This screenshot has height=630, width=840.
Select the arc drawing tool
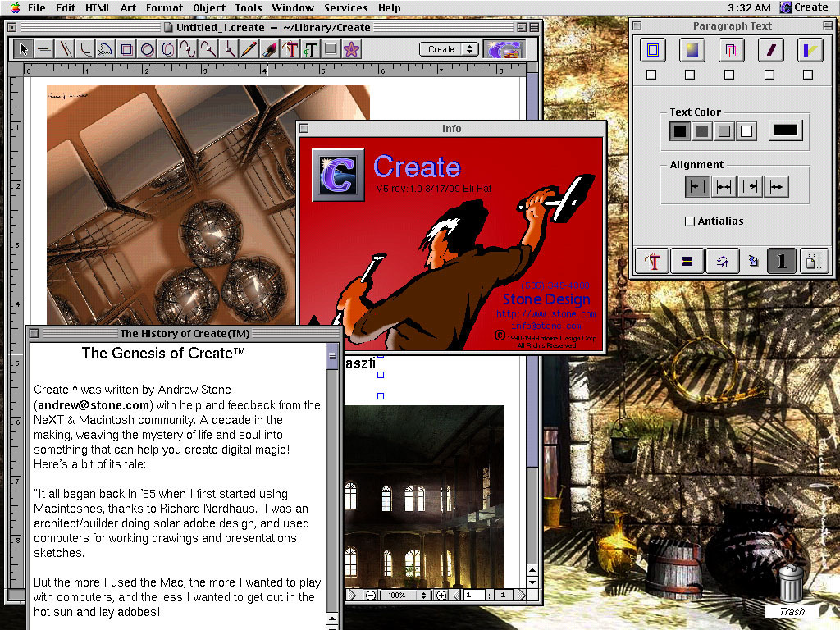pos(106,49)
